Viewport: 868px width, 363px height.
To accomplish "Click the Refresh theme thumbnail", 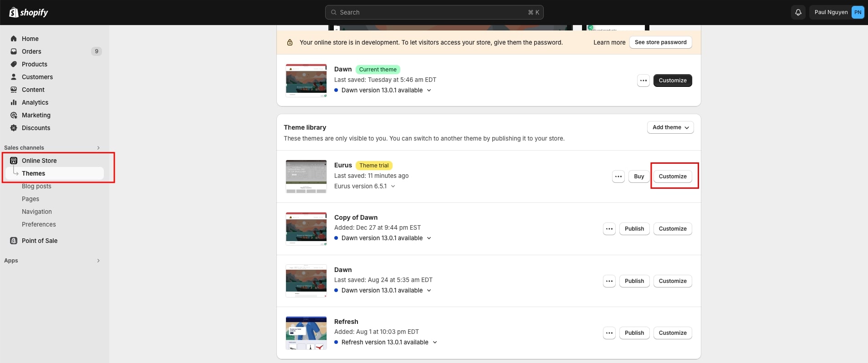I will click(x=306, y=333).
